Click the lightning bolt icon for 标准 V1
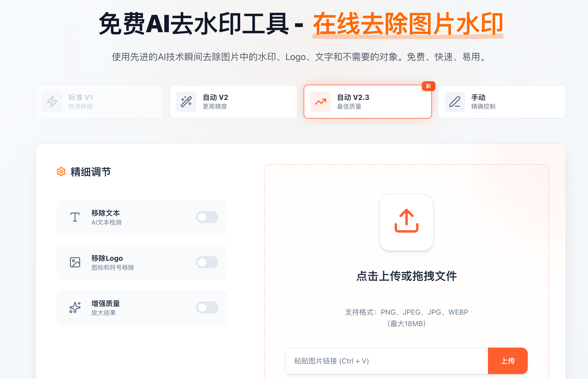 click(x=52, y=102)
